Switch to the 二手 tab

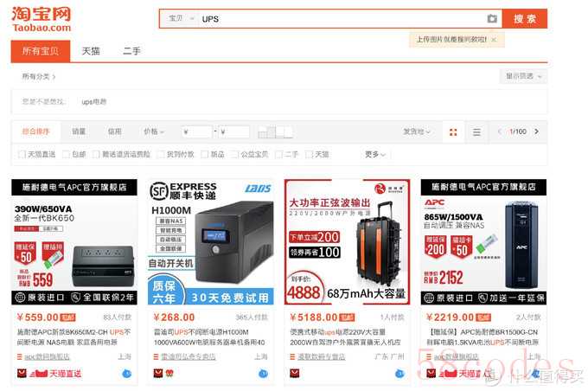click(x=131, y=51)
